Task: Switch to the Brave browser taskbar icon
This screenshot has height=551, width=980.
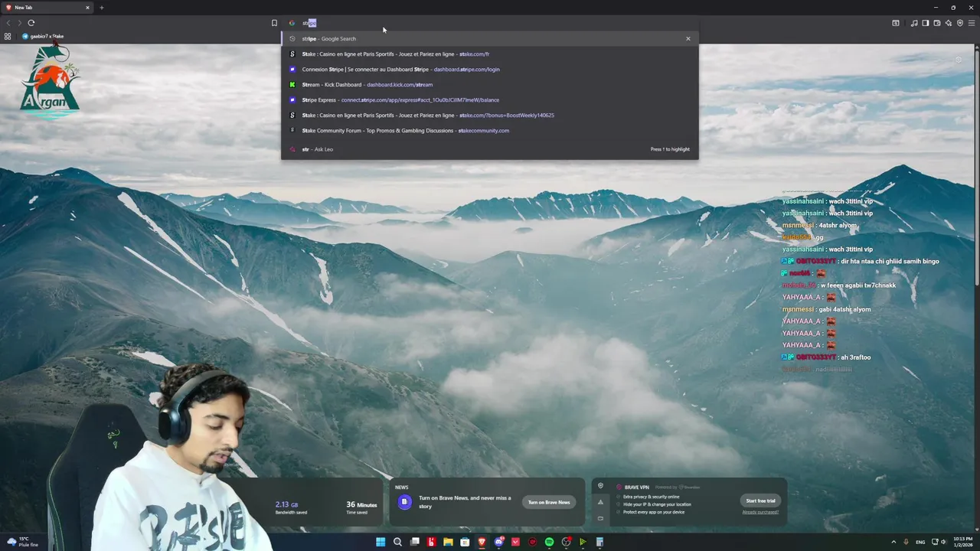Action: tap(482, 542)
